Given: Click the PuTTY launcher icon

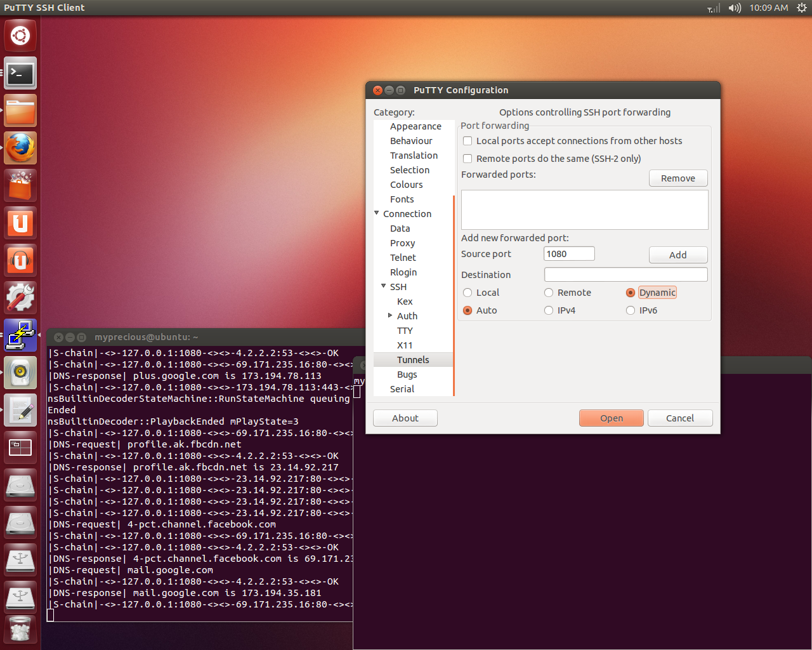Looking at the screenshot, I should 20,335.
